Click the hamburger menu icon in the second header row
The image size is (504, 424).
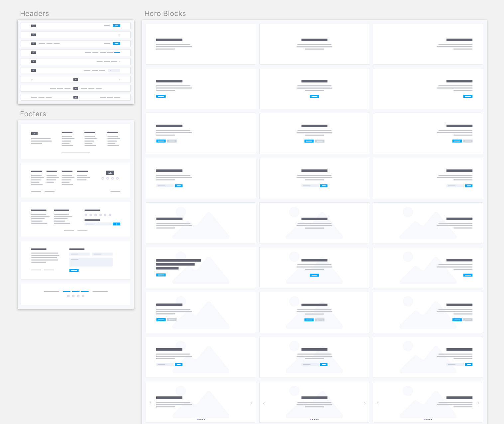click(x=119, y=35)
